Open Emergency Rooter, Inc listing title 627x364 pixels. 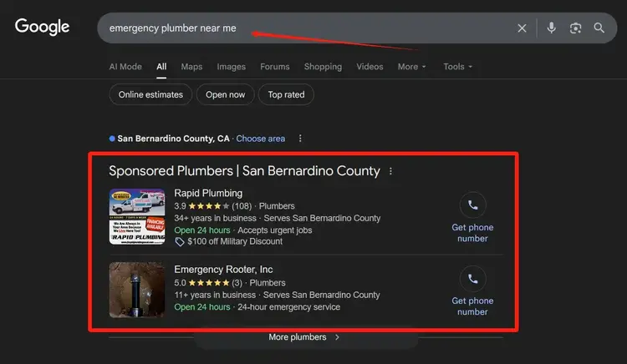coord(223,270)
